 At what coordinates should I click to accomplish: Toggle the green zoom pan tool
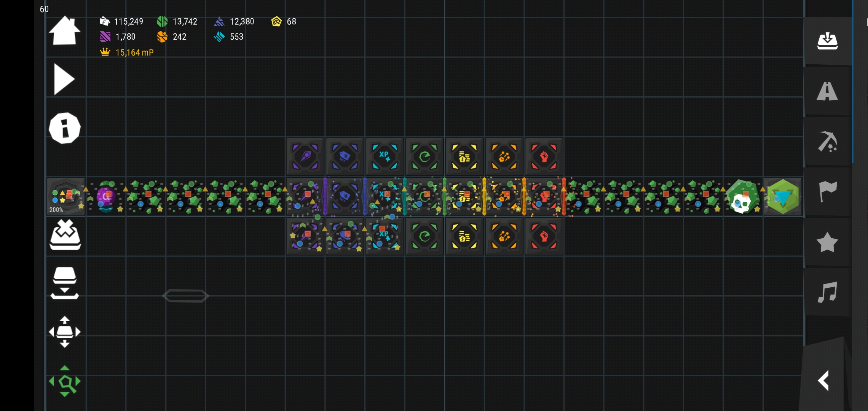click(65, 381)
